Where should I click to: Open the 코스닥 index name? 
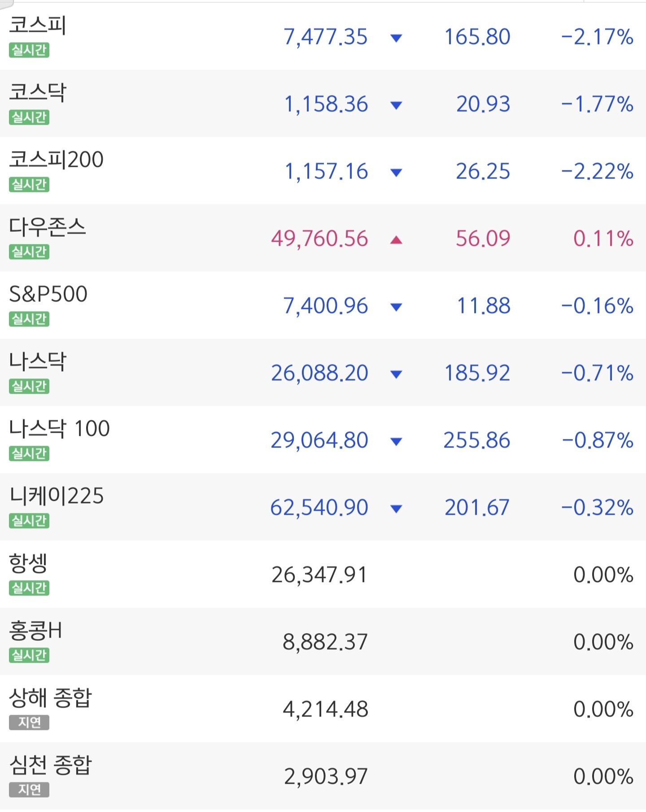(38, 92)
